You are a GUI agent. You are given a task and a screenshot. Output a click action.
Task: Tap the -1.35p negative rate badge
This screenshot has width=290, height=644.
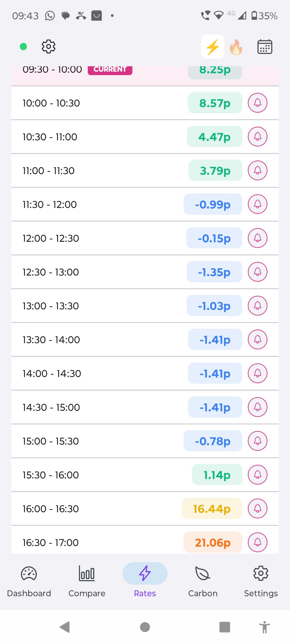(x=214, y=272)
